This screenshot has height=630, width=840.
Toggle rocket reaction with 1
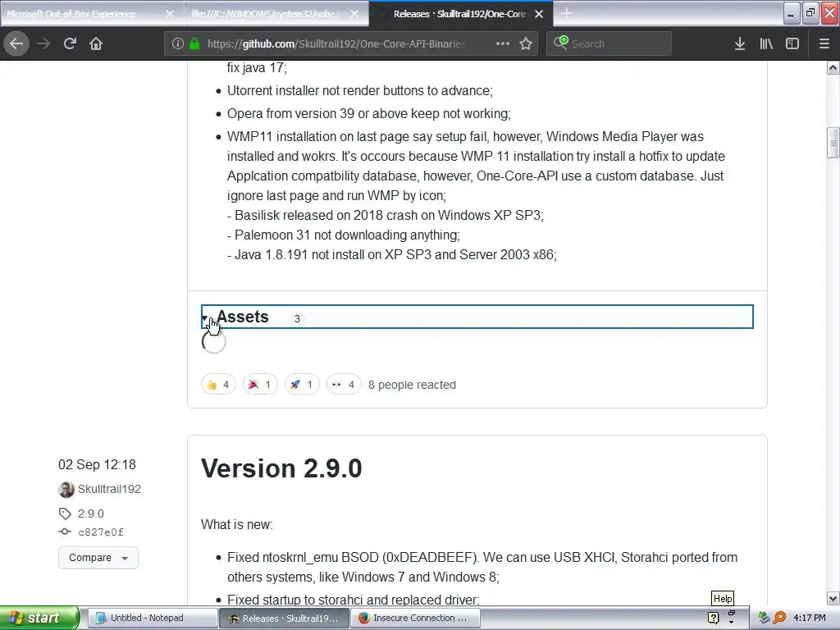(302, 385)
